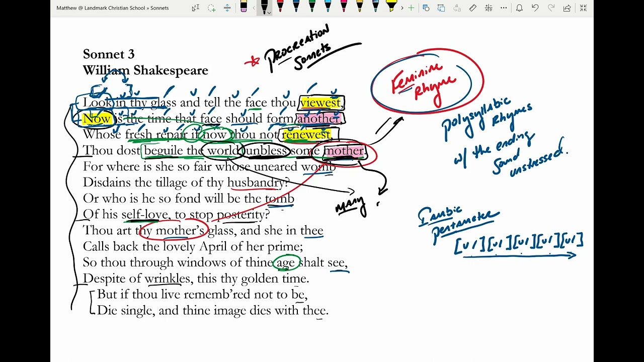This screenshot has width=644, height=362.
Task: Click the Ink to Text button
Action: [457, 8]
